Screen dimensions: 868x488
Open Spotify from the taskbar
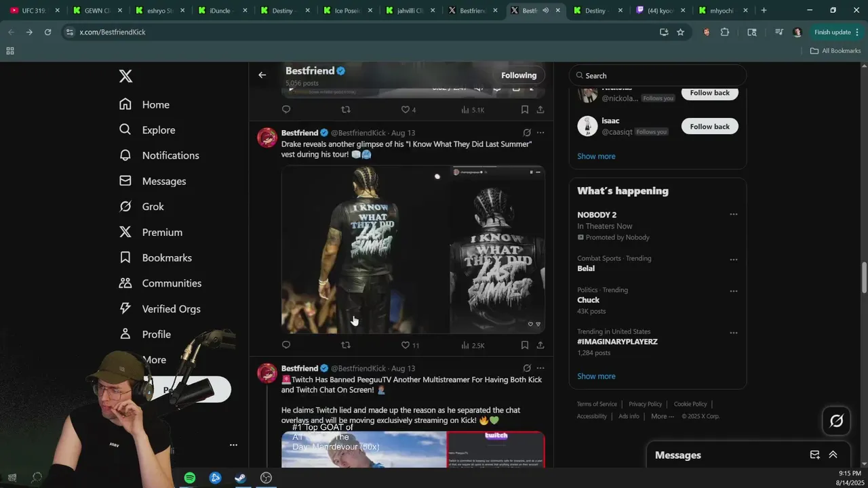coord(190,478)
